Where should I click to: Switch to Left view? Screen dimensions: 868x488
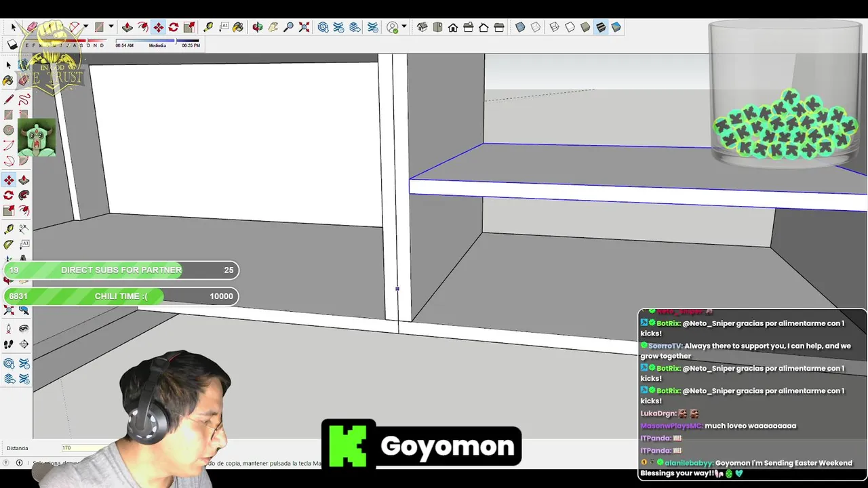[x=499, y=27]
